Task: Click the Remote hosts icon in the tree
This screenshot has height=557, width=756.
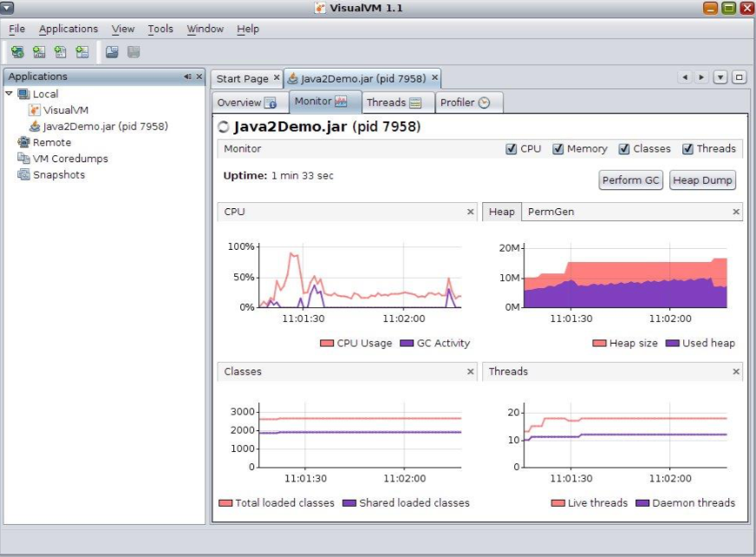Action: point(23,142)
